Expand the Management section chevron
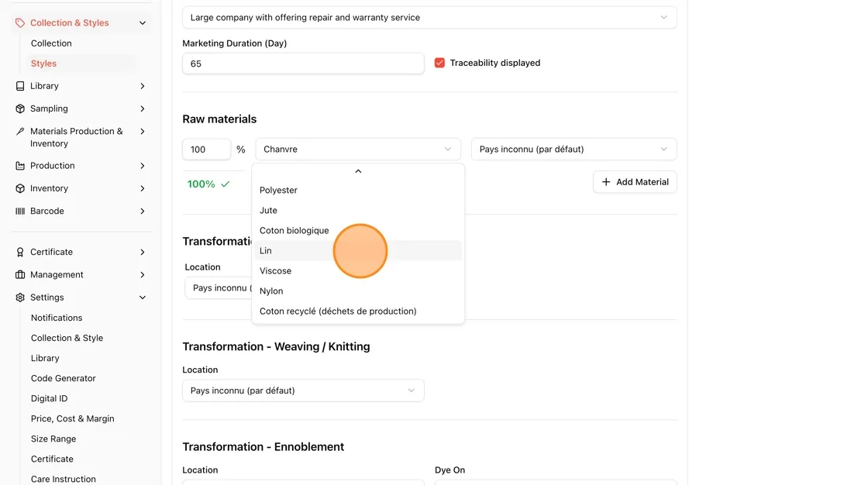868x485 pixels. point(143,274)
